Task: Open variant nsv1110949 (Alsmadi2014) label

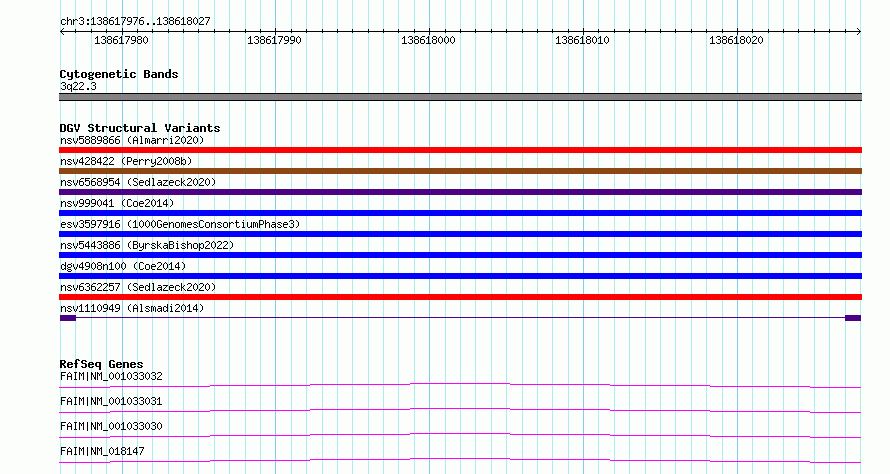Action: click(x=132, y=308)
